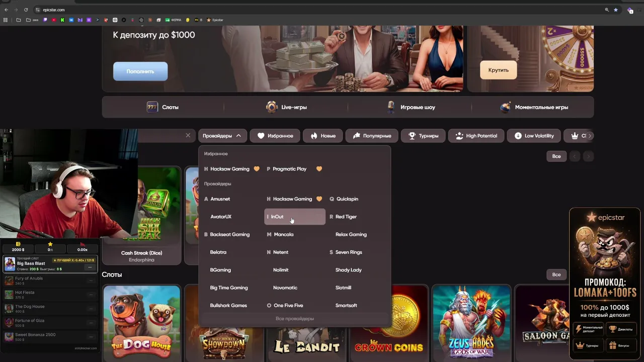This screenshot has height=362, width=644.
Task: Select Hacksaw Gaming in the Избранное section
Action: [230, 169]
